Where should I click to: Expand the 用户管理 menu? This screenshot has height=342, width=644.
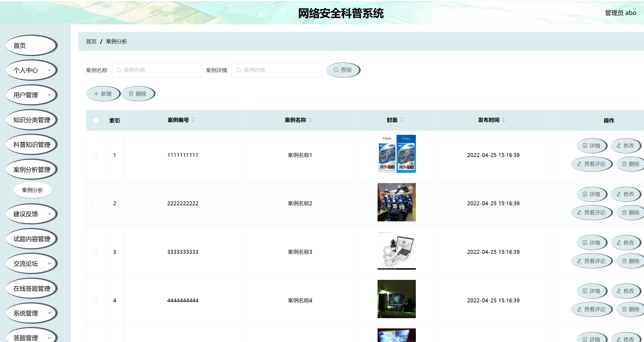click(31, 95)
